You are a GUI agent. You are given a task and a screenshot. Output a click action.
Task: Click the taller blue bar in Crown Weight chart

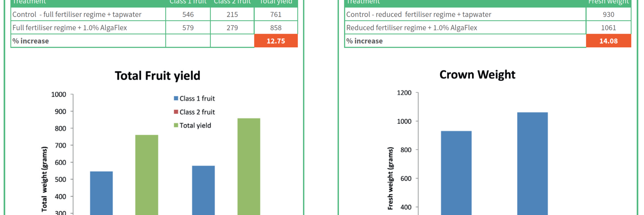coord(532,164)
